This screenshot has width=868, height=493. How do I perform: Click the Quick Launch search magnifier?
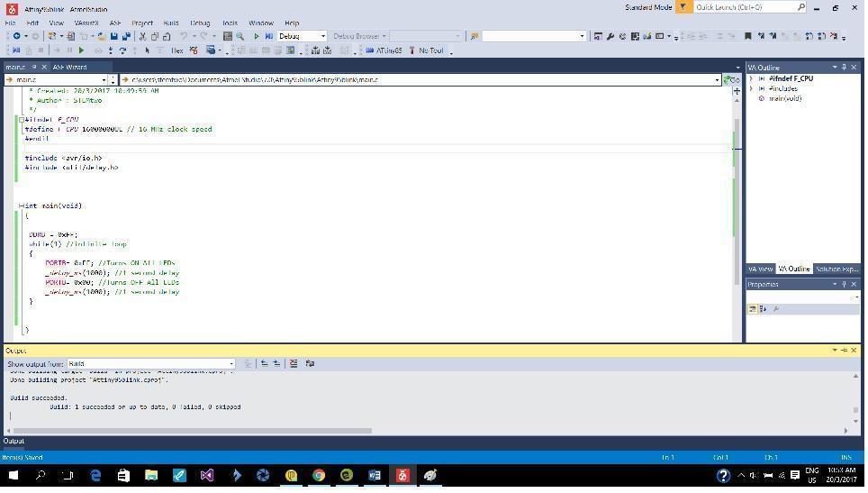click(x=801, y=7)
